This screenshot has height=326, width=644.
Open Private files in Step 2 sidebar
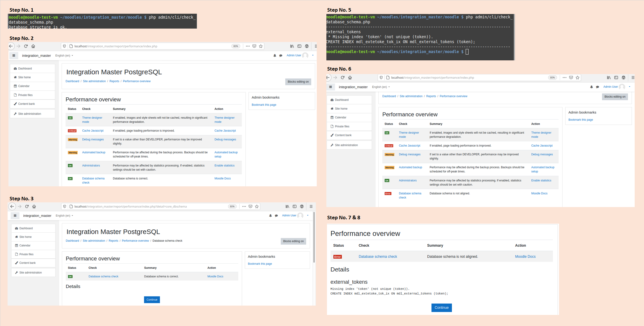tap(32, 95)
